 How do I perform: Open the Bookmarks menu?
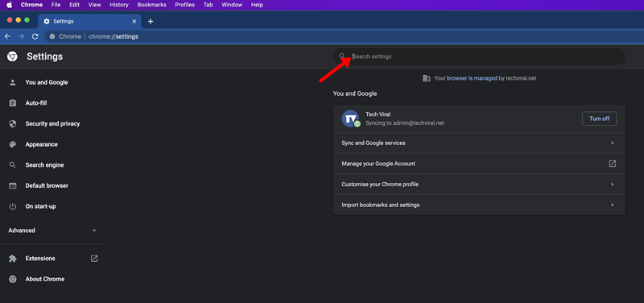[x=151, y=5]
